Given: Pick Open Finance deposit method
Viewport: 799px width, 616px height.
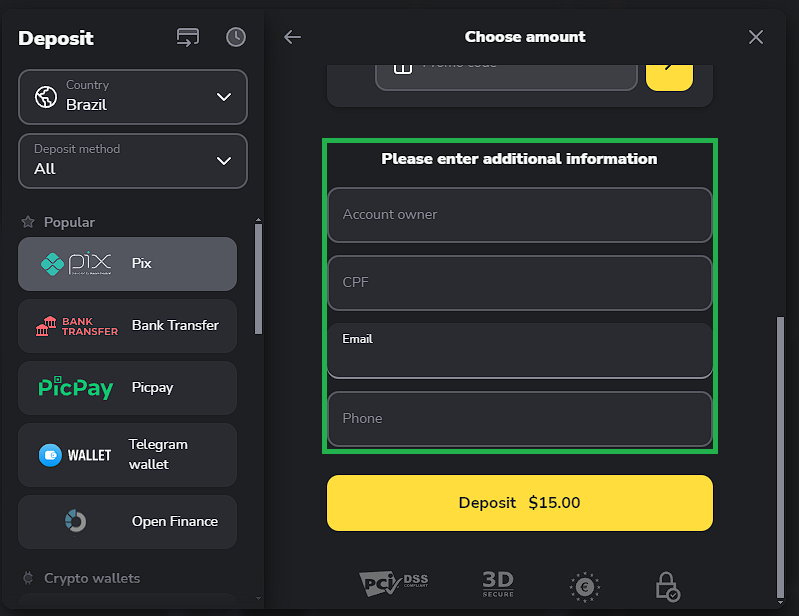Looking at the screenshot, I should click(127, 521).
